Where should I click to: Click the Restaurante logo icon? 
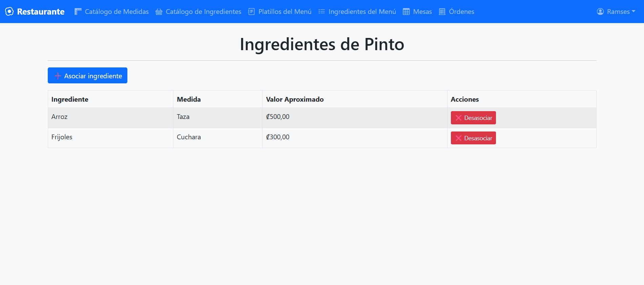9,12
